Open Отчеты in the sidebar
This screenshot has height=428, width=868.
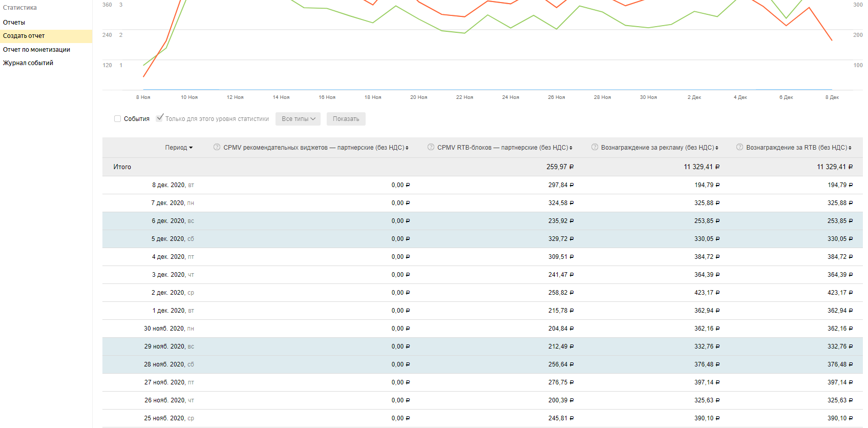click(x=14, y=23)
